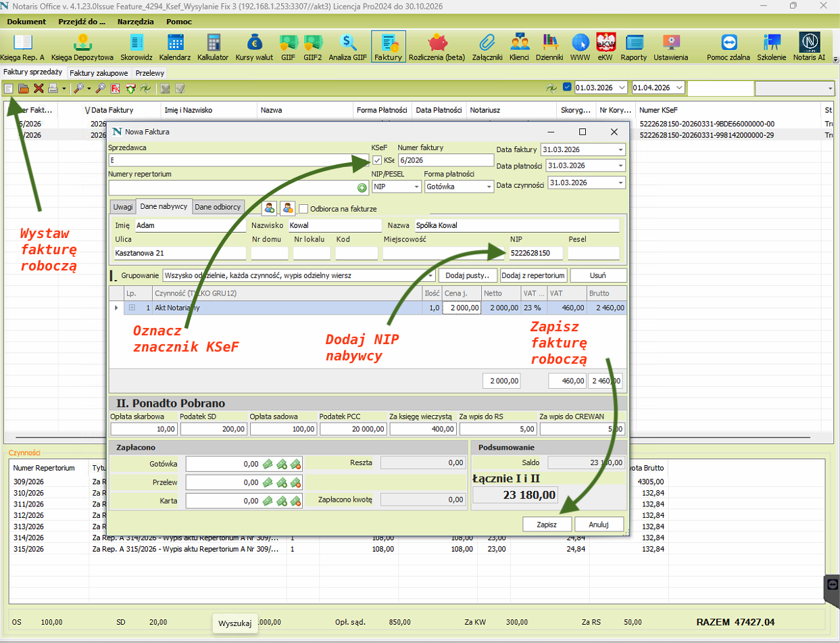Check the Odbiorca na fakturze checkbox
Image resolution: width=840 pixels, height=643 pixels.
(x=303, y=208)
